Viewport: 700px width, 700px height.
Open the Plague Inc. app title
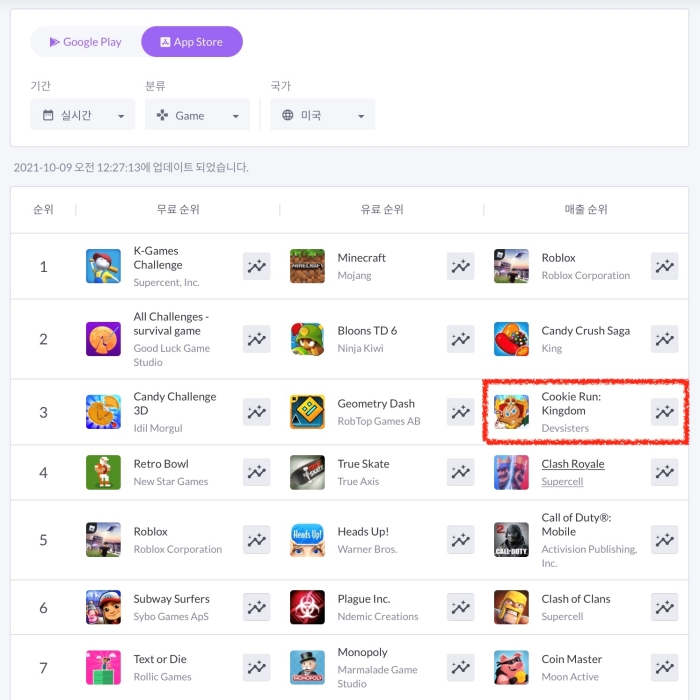[x=363, y=599]
